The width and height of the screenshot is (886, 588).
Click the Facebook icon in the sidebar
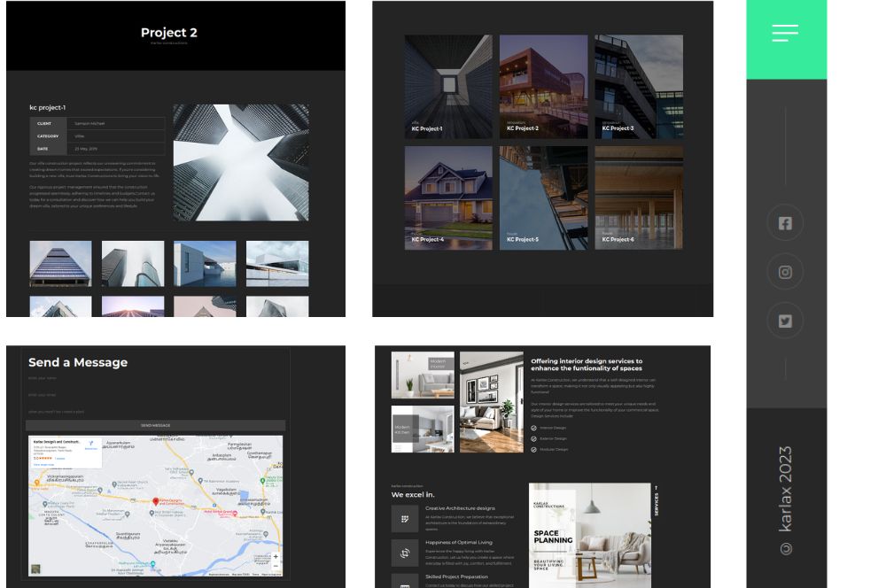coord(785,222)
